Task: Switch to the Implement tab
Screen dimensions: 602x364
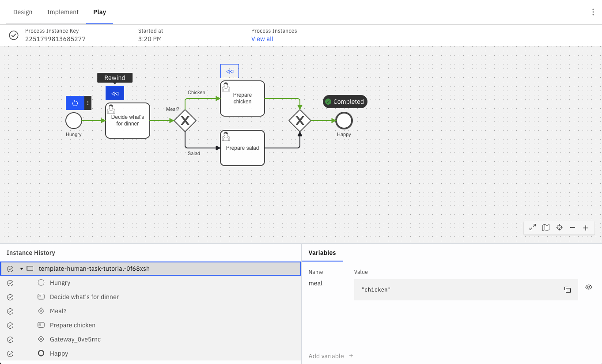Action: coord(63,12)
